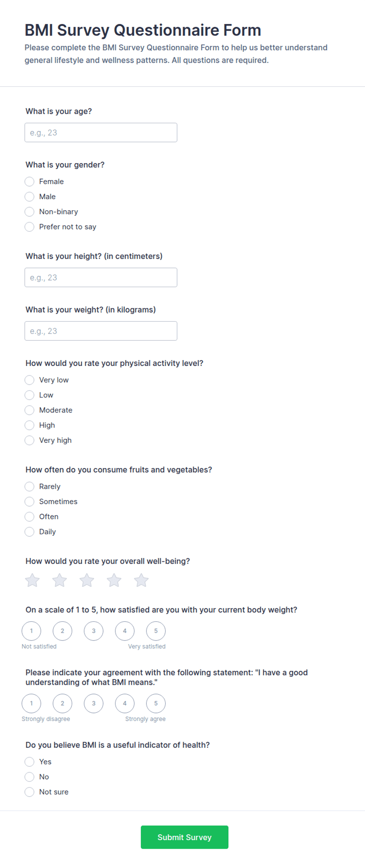Select 4 on the BMI understanding scale
The width and height of the screenshot is (365, 868).
click(x=125, y=703)
